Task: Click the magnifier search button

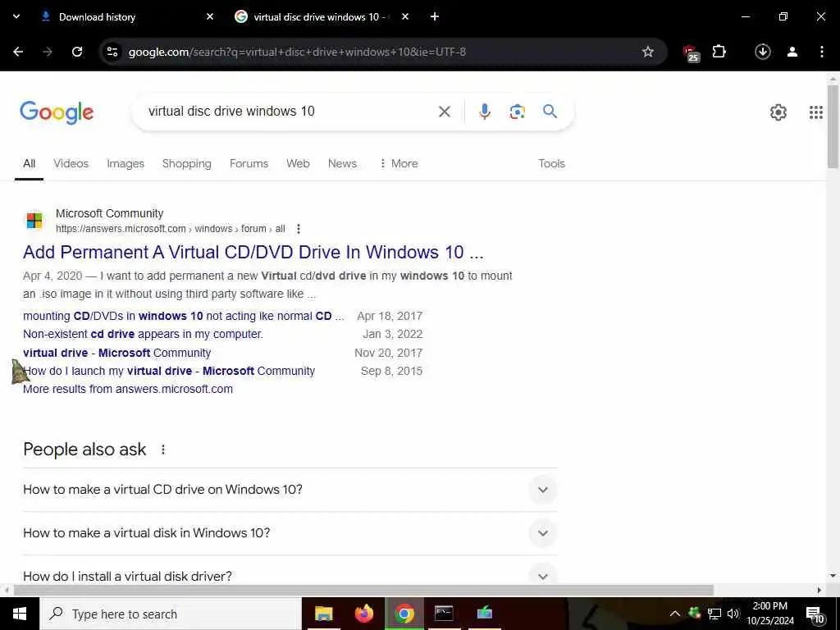Action: click(550, 112)
